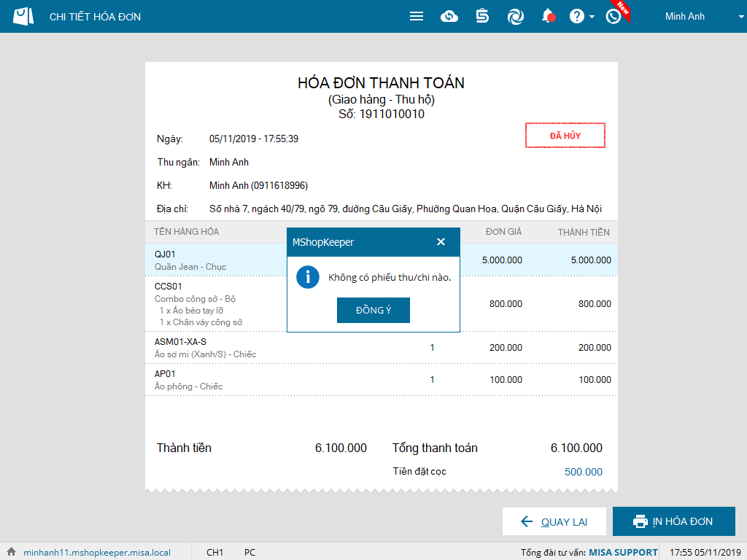Select the CCS01 Combo công sở row
The width and height of the screenshot is (747, 560).
381,304
